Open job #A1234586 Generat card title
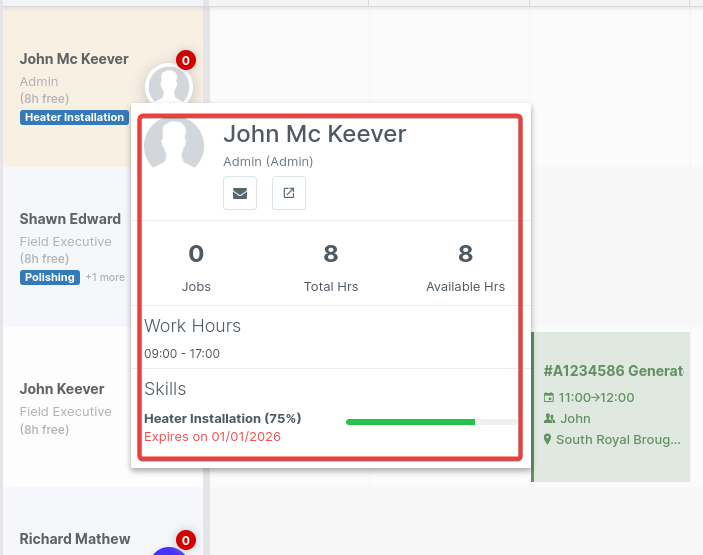The width and height of the screenshot is (703, 555). click(x=613, y=371)
